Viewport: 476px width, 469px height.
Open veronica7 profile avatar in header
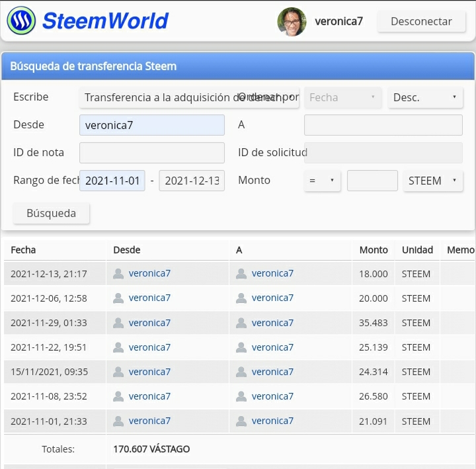click(292, 22)
